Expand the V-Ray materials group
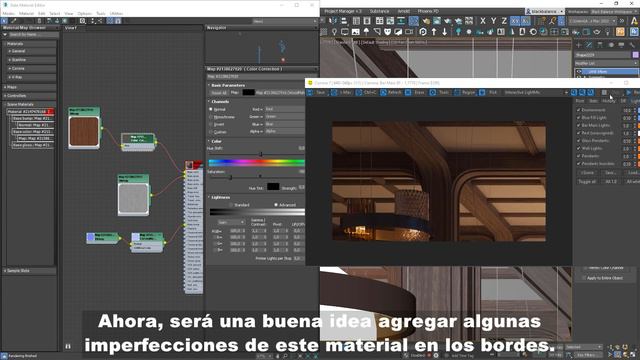640x360 pixels. tap(9, 77)
